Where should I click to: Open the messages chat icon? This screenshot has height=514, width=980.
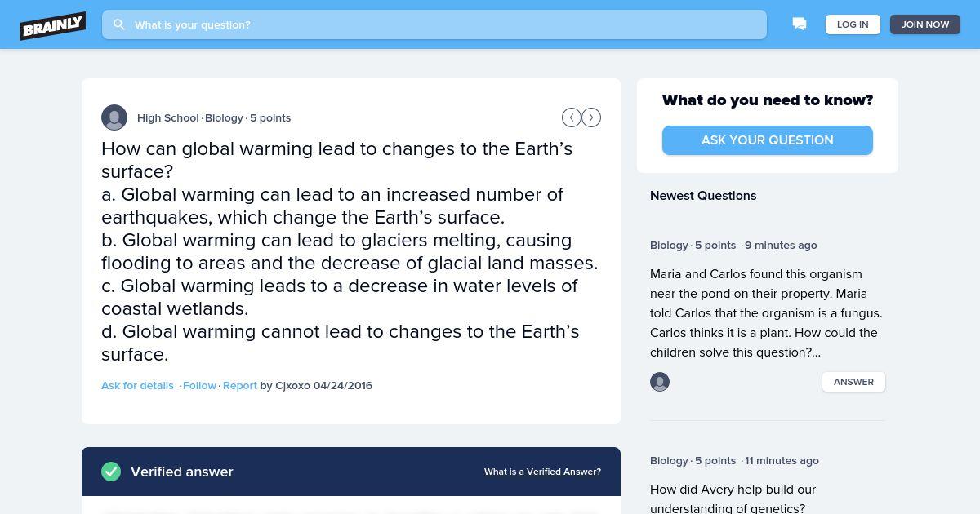tap(800, 24)
